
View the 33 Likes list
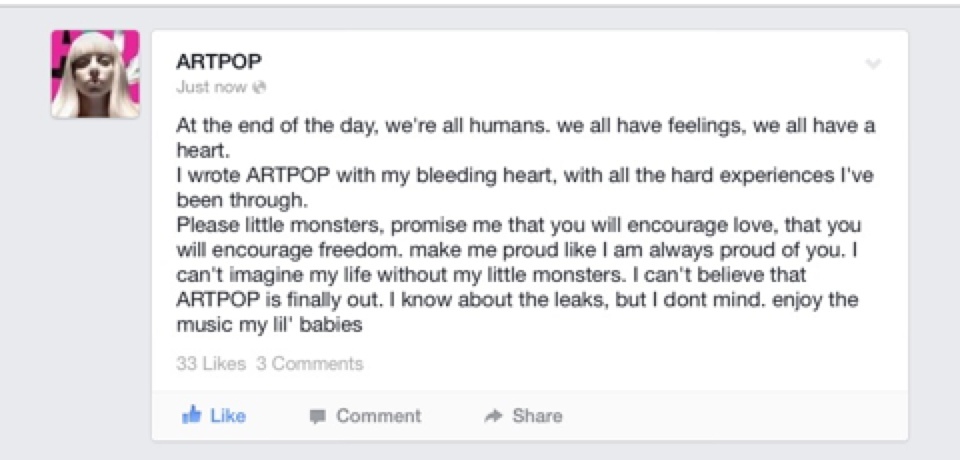(211, 364)
